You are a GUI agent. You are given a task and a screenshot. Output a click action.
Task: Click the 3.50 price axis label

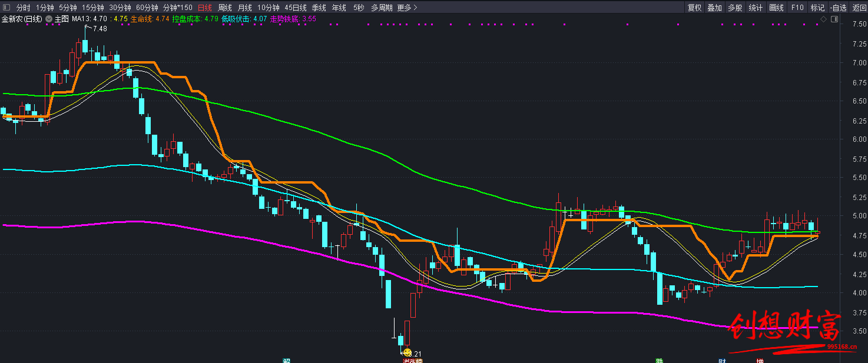point(859,331)
